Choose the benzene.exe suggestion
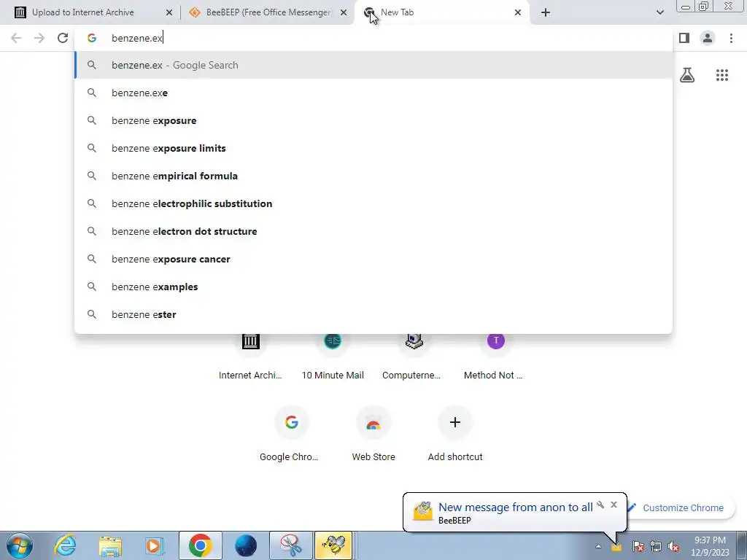This screenshot has width=747, height=560. coord(373,93)
